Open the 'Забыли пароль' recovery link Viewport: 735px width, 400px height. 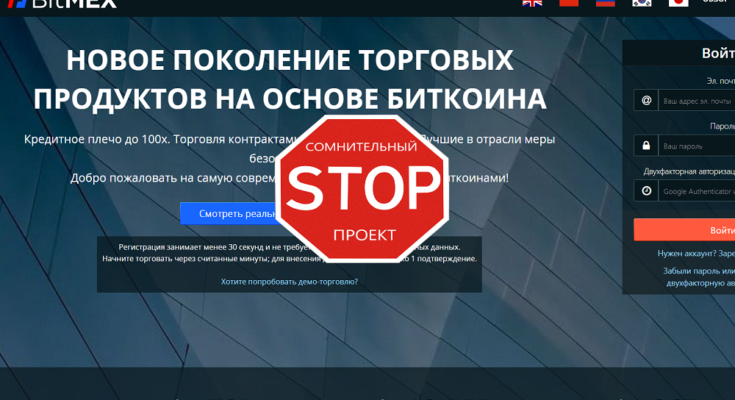(698, 277)
